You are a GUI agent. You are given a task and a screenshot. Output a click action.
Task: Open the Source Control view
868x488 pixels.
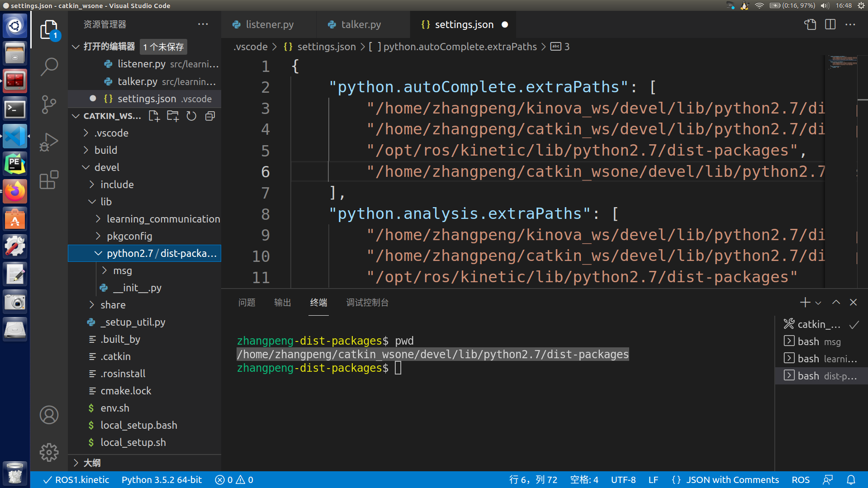click(x=49, y=104)
